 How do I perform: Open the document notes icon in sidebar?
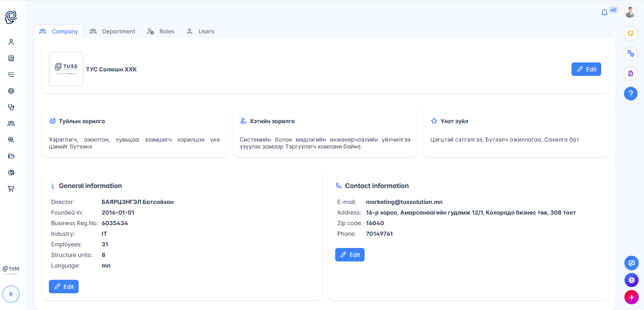click(11, 58)
